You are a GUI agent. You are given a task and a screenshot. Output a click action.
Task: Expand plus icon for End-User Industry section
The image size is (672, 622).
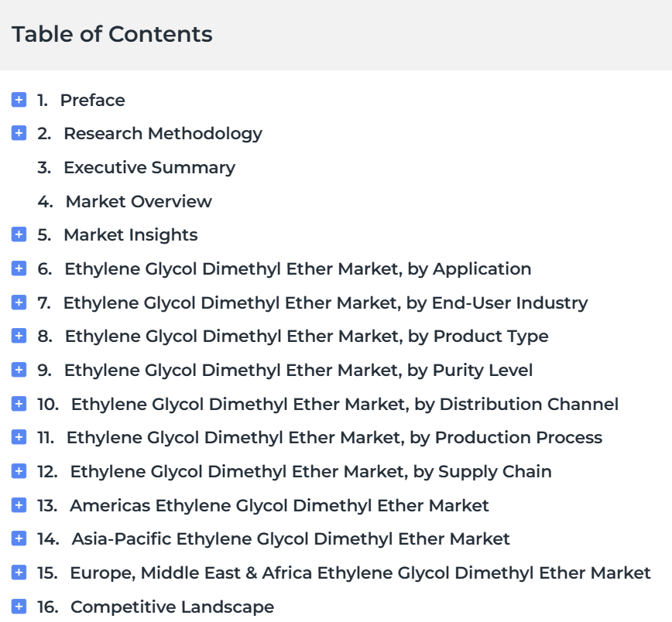pos(19,302)
